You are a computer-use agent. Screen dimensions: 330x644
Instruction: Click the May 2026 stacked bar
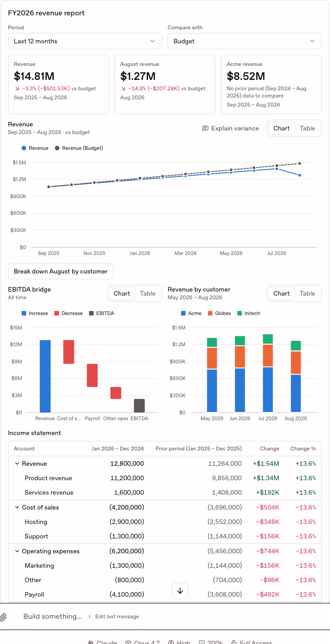pyautogui.click(x=212, y=375)
